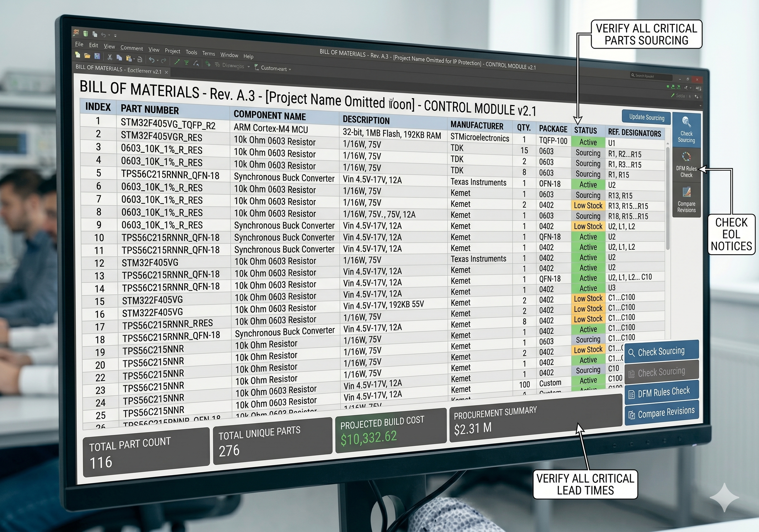The image size is (759, 532).
Task: Click the scroll-up arrow above the table scrollbar
Action: [x=668, y=144]
